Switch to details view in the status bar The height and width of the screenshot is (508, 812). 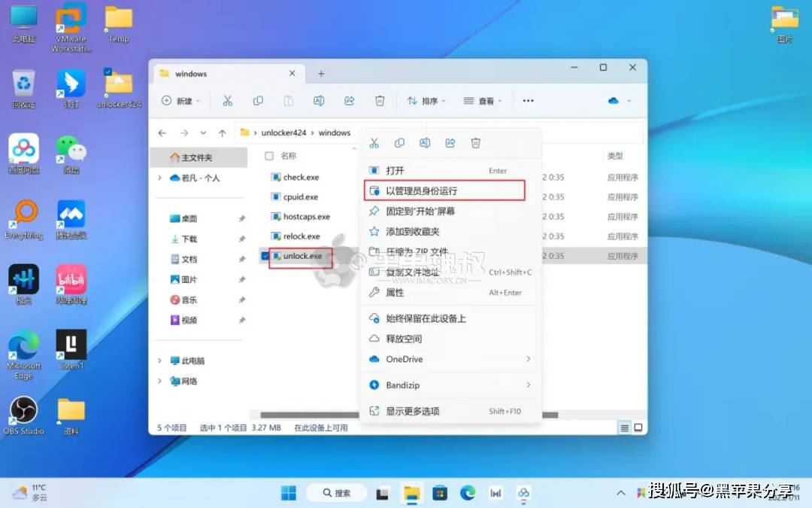(x=625, y=427)
